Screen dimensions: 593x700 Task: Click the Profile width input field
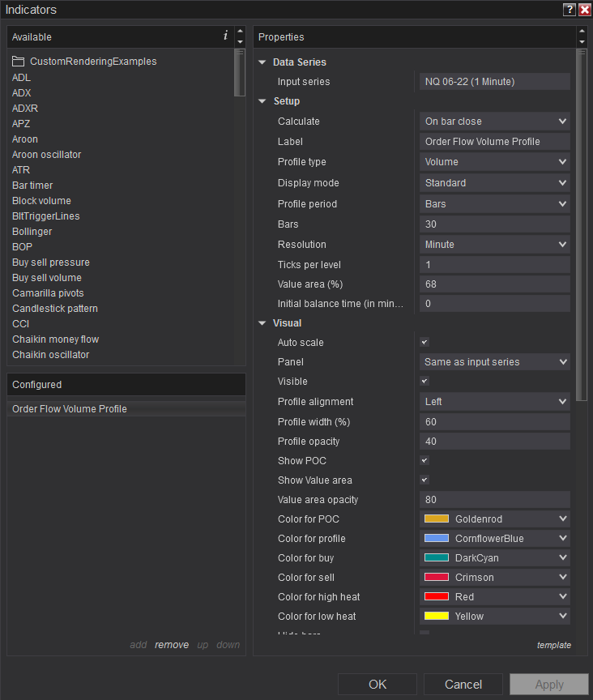pyautogui.click(x=495, y=422)
